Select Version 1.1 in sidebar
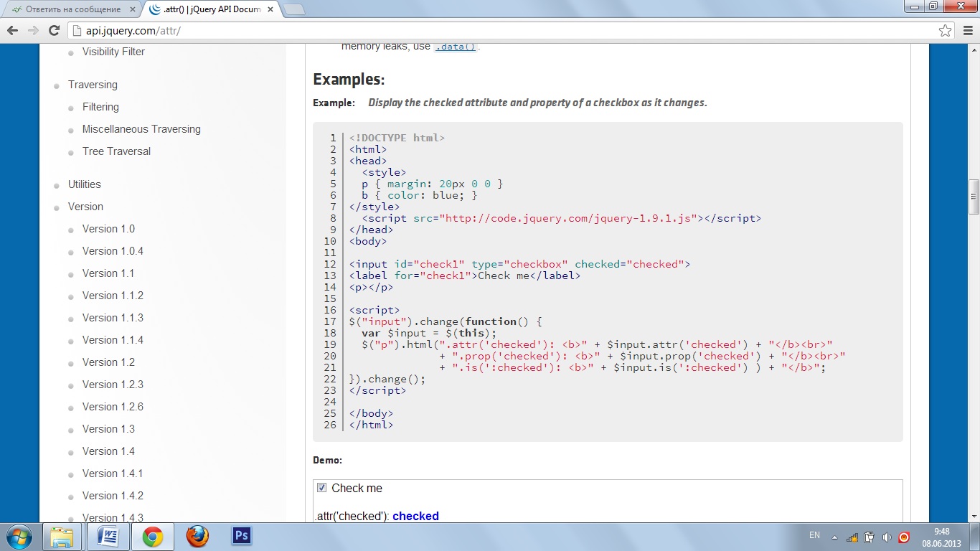This screenshot has width=980, height=551. pos(108,273)
